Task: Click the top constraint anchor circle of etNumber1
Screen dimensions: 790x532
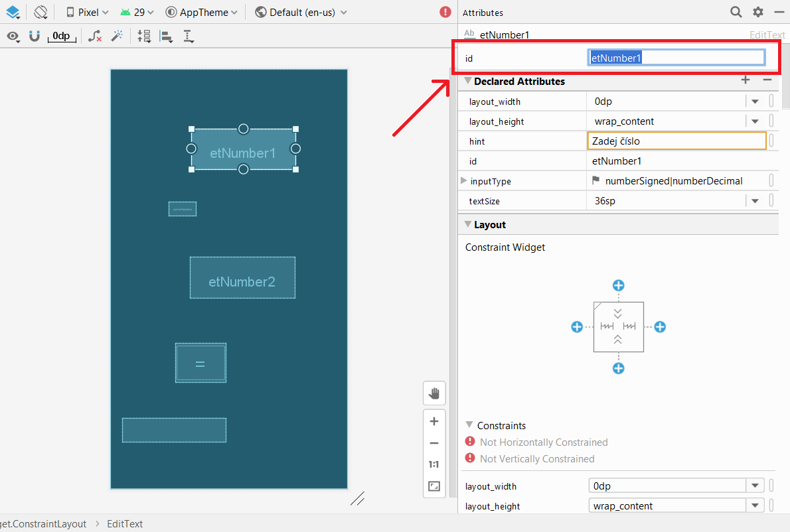Action: [244, 129]
